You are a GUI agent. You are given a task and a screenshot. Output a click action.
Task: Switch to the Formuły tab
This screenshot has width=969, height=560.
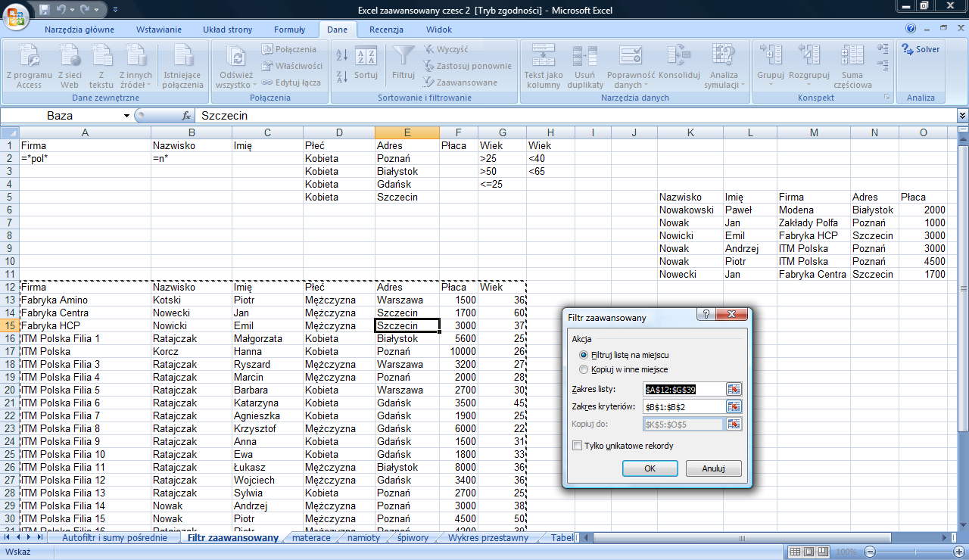pos(290,30)
